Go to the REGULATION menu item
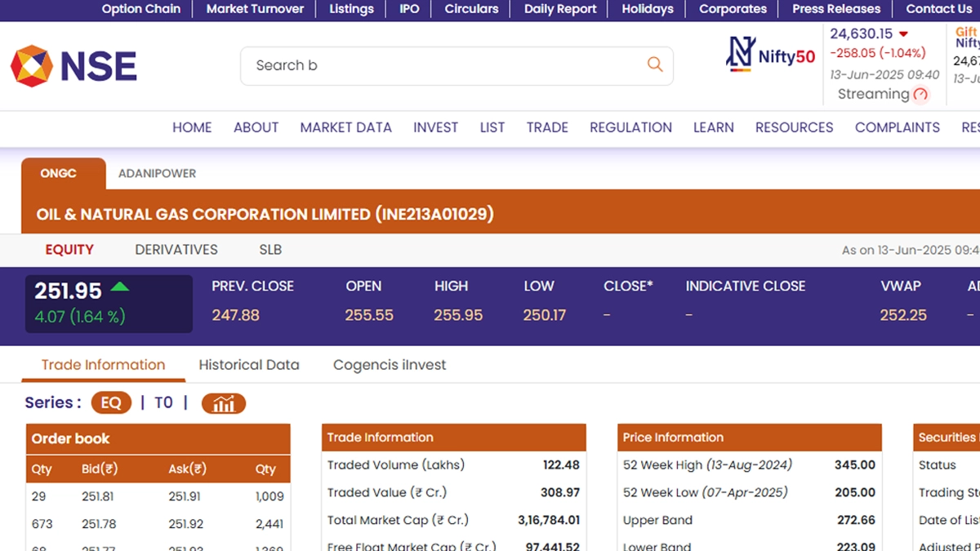 (630, 127)
